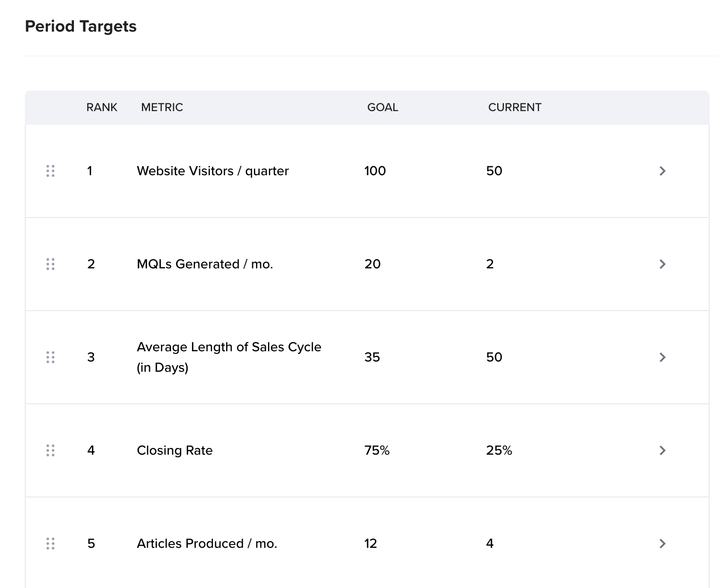Image resolution: width=719 pixels, height=588 pixels.
Task: Open Closing Rate details chevron
Action: coord(663,450)
